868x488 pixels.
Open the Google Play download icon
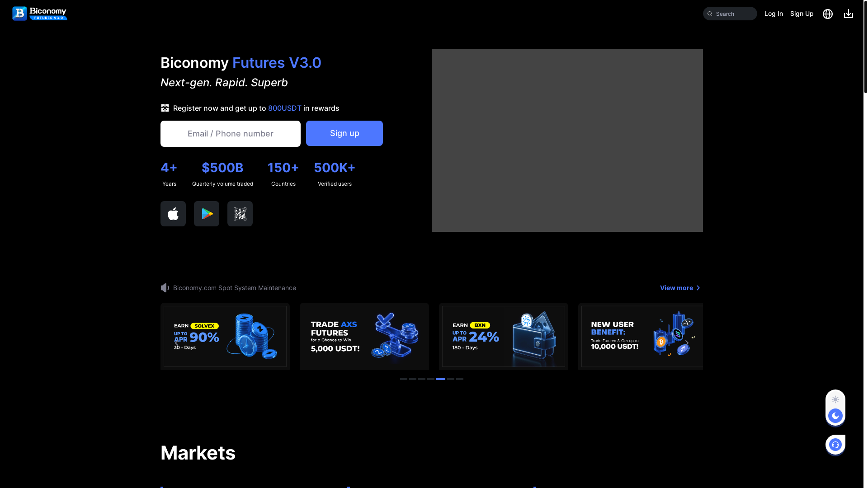click(207, 214)
